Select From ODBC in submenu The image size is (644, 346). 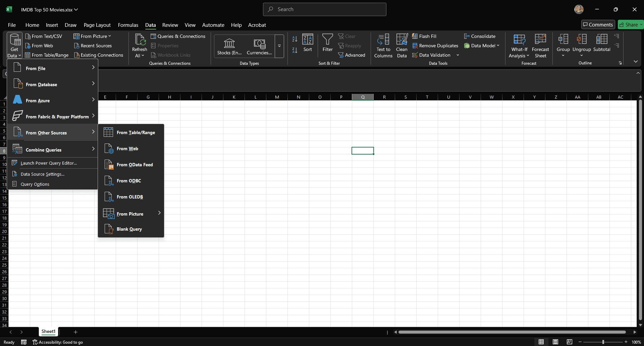pyautogui.click(x=131, y=181)
